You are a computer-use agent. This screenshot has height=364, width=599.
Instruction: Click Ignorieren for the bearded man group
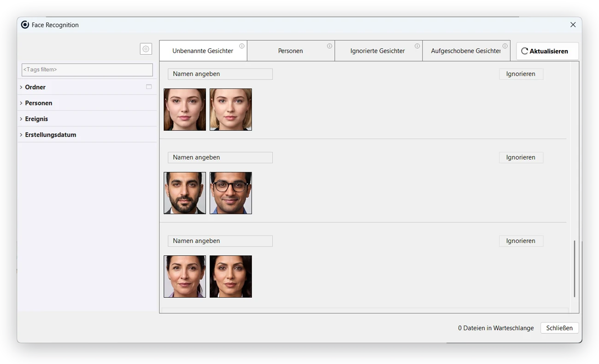pos(521,157)
